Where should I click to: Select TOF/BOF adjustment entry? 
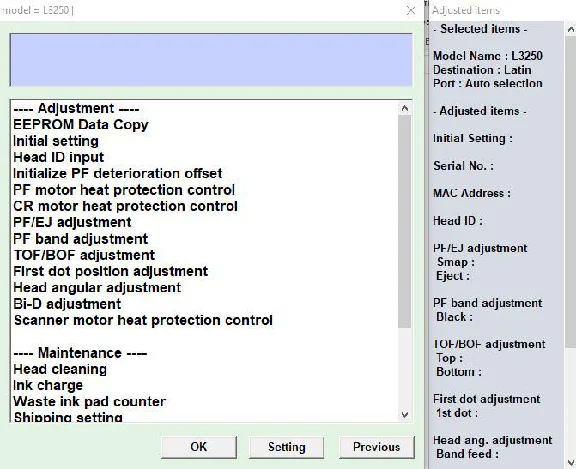84,255
